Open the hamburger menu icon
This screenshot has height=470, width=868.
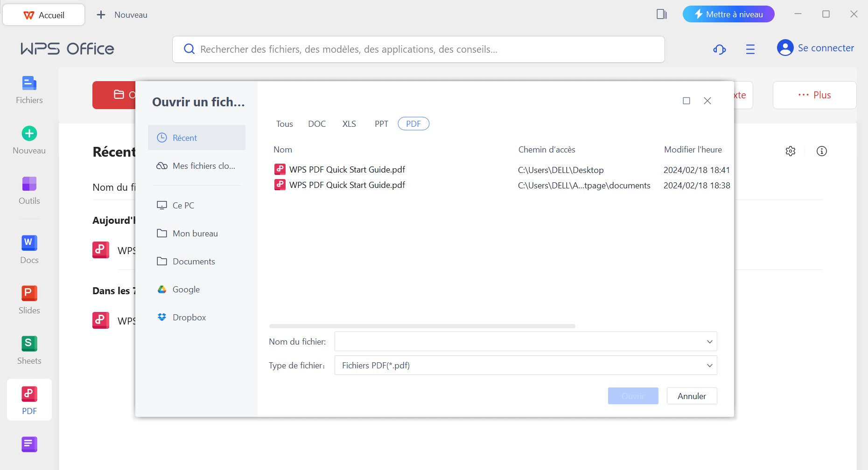(750, 49)
